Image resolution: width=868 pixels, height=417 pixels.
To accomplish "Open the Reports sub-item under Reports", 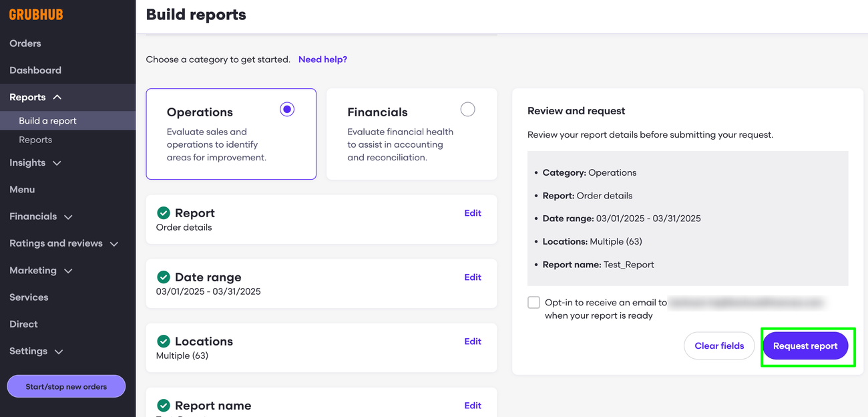I will tap(35, 140).
